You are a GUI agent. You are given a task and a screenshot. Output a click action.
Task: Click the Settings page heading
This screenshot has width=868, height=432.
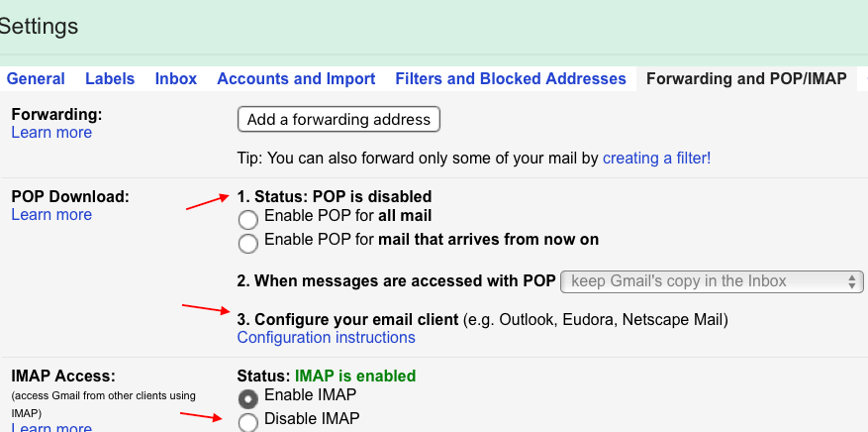point(38,26)
